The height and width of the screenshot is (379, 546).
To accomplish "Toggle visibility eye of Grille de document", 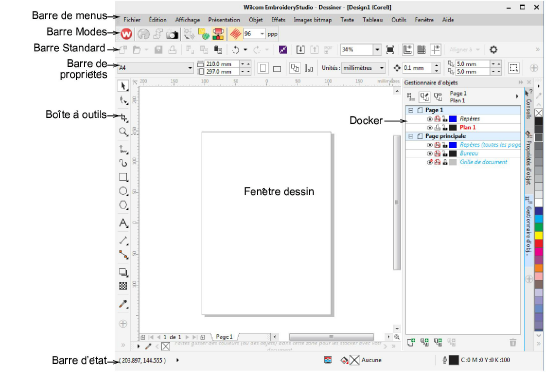I will coord(430,162).
